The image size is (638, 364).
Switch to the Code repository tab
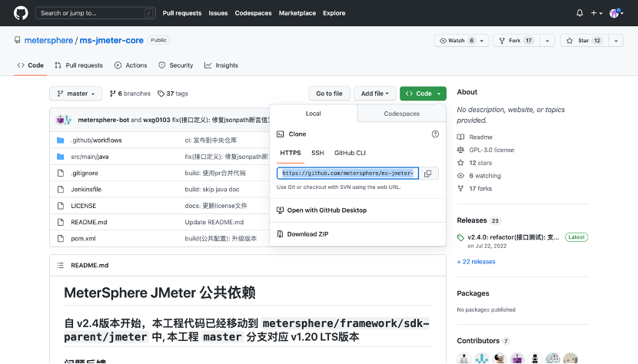[31, 65]
